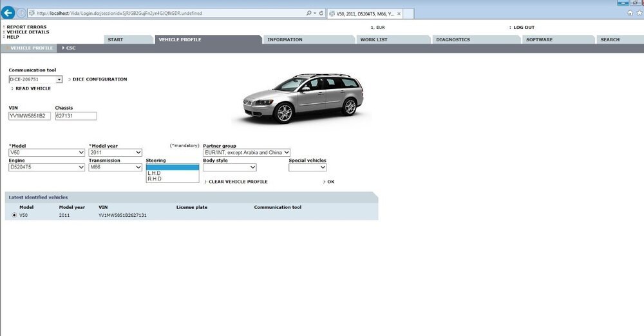Click CLEAR VEHICLE PROFILE
This screenshot has width=644, height=336.
[x=238, y=182]
